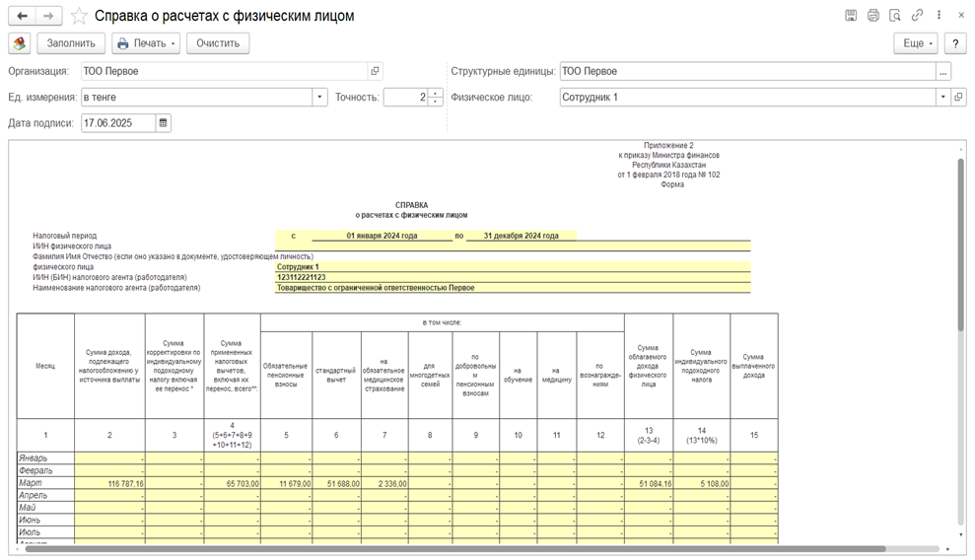Image resolution: width=975 pixels, height=560 pixels.
Task: Select the period start '01 января 2024 года'
Action: [x=382, y=236]
